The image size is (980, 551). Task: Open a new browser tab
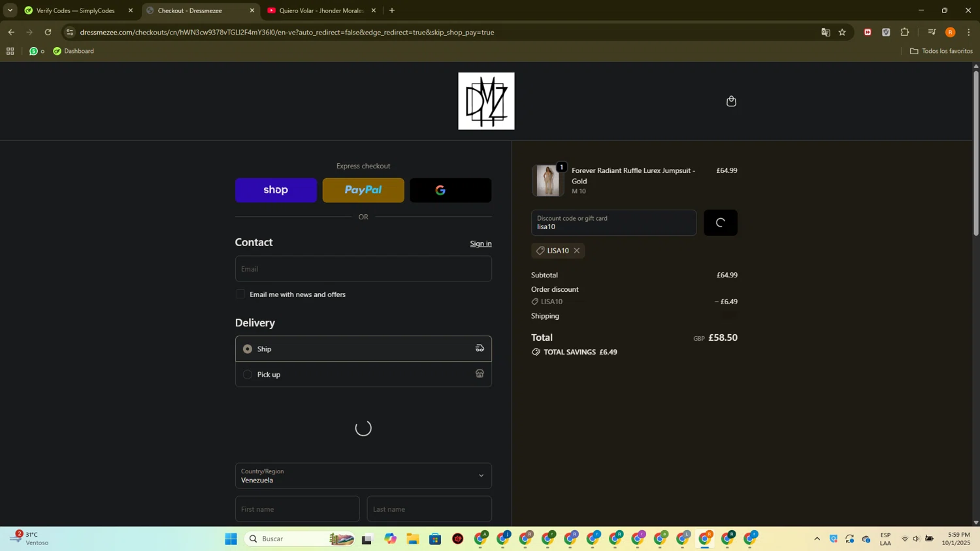point(392,10)
